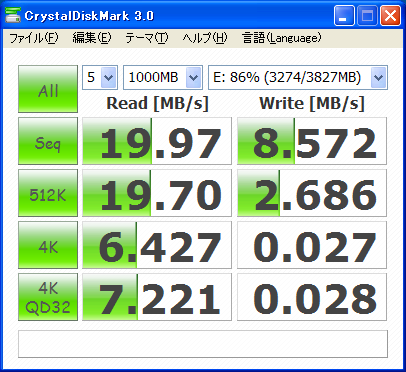406x372 pixels.
Task: Click the 4K QD32 write result 0.028
Action: 312,297
